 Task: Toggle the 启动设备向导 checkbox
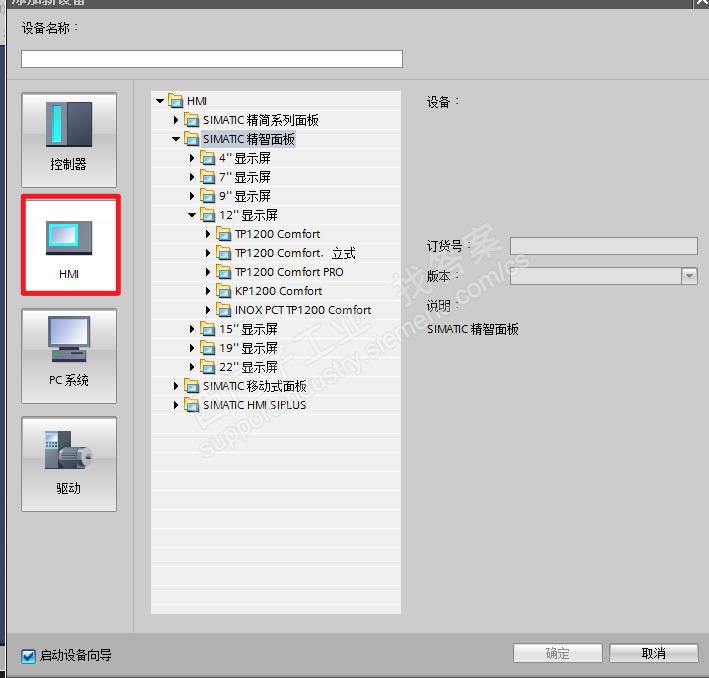click(28, 655)
